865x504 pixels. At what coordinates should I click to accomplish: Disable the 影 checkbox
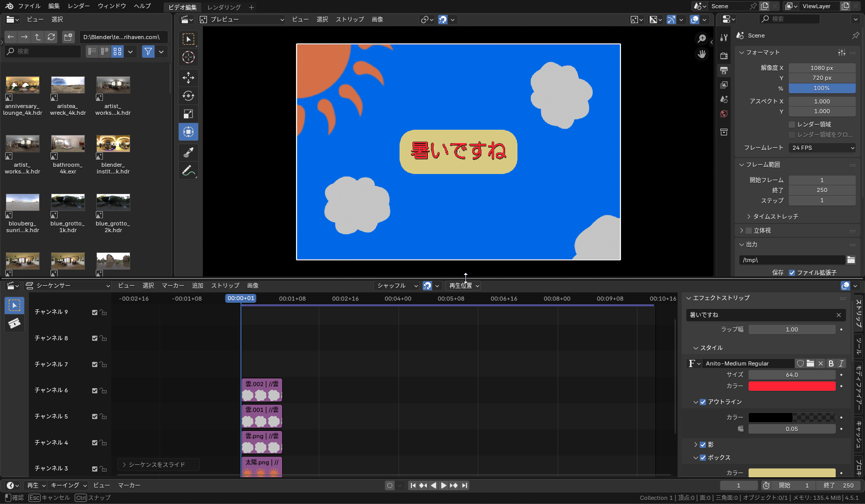703,445
